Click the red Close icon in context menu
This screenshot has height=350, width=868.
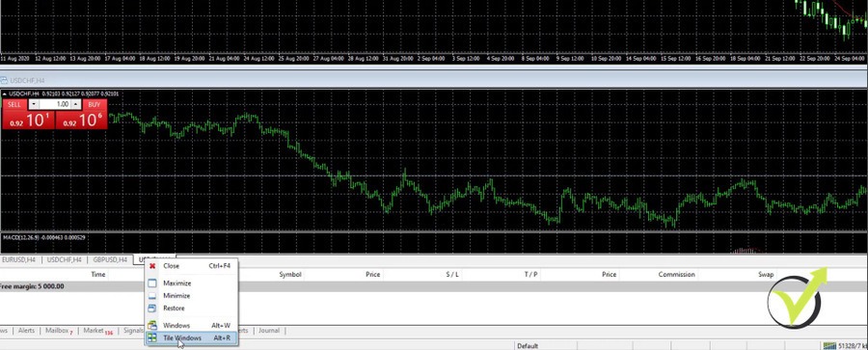pyautogui.click(x=152, y=266)
